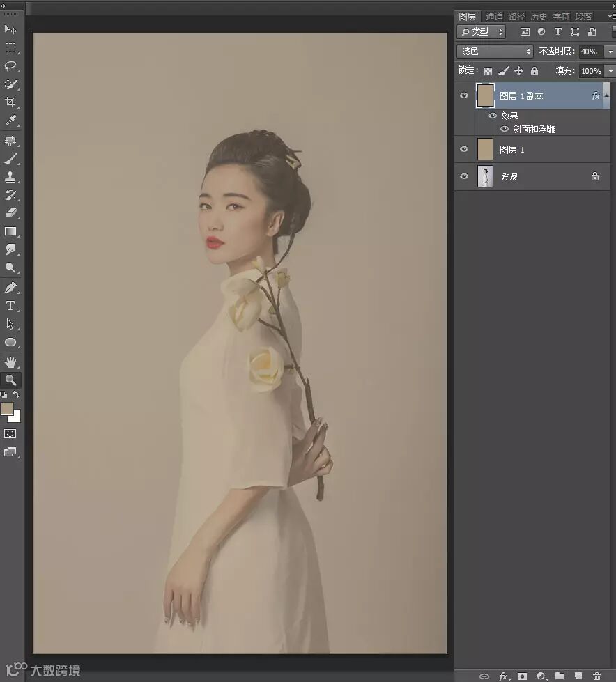The width and height of the screenshot is (616, 682).
Task: Add a layer style via fx button
Action: (x=504, y=676)
